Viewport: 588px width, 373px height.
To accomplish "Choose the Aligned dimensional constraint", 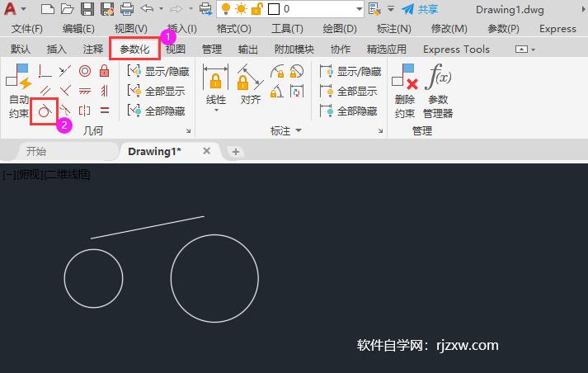I will click(x=250, y=84).
